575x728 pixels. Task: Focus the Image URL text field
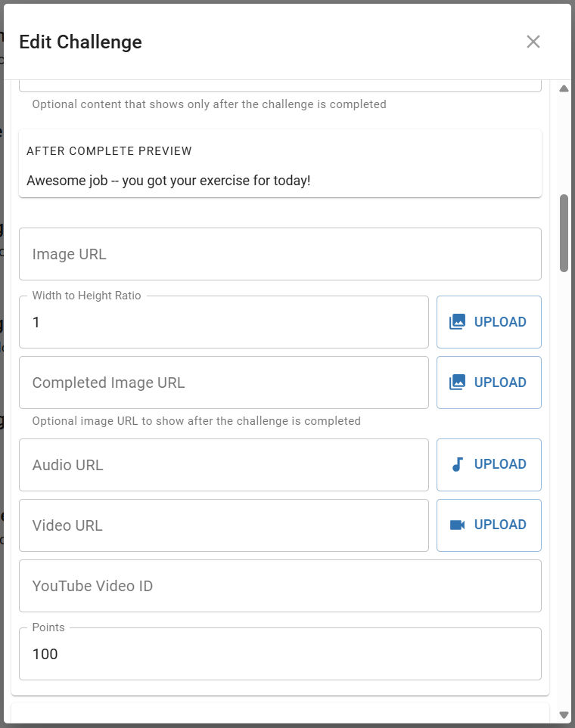pos(280,254)
